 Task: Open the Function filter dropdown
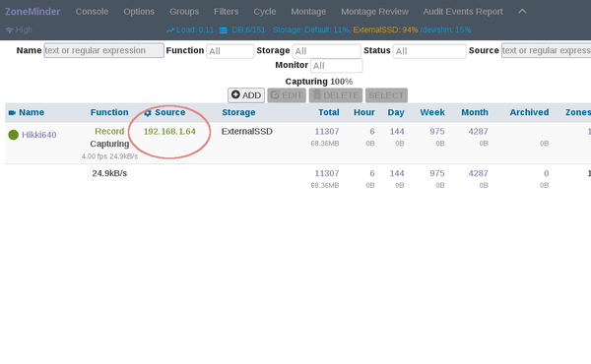coord(230,51)
